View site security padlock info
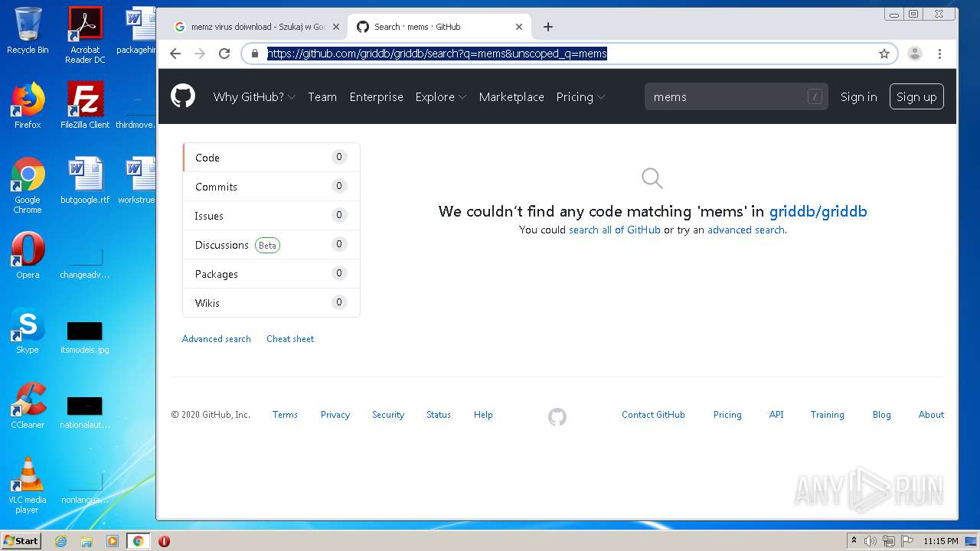 click(255, 54)
